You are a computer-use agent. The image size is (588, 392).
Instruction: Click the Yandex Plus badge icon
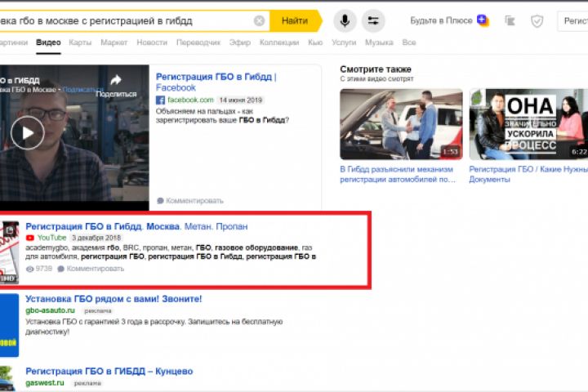point(483,20)
